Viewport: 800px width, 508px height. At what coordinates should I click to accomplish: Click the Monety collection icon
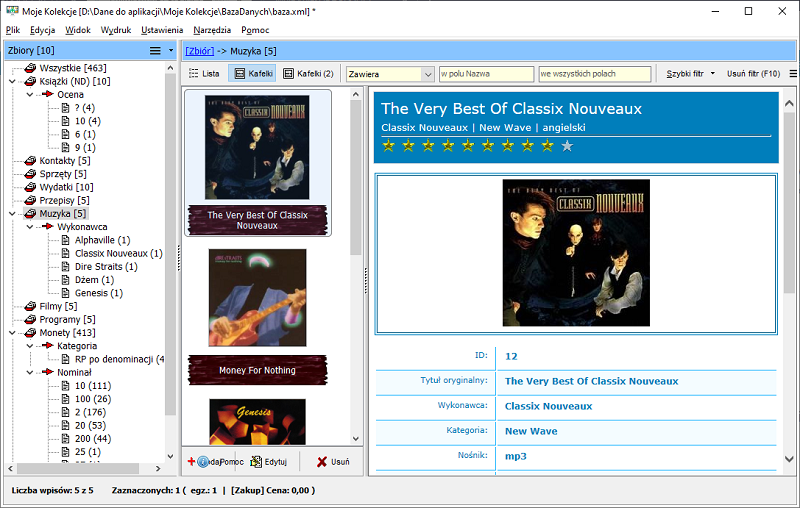tap(31, 333)
